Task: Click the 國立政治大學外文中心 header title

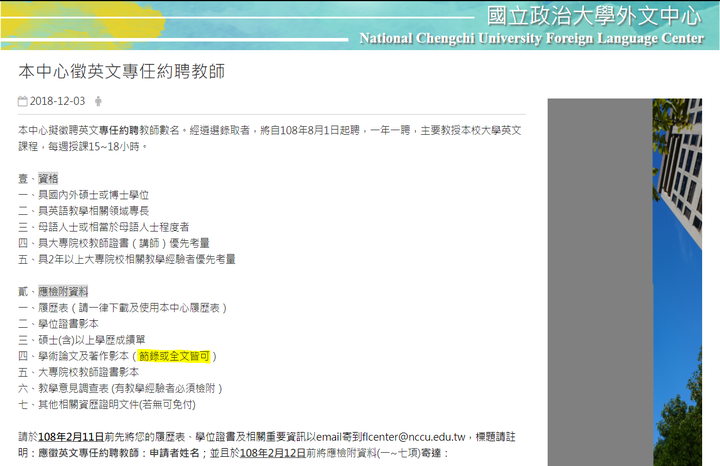Action: pos(594,17)
